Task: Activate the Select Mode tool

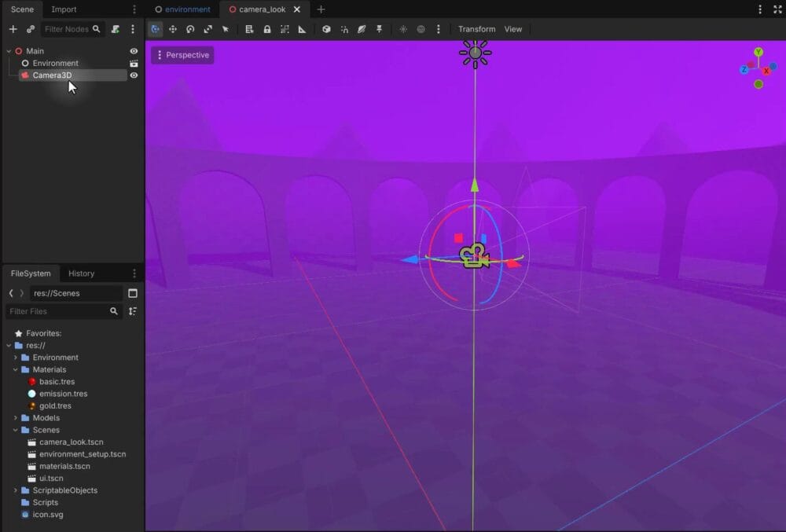Action: tap(156, 29)
